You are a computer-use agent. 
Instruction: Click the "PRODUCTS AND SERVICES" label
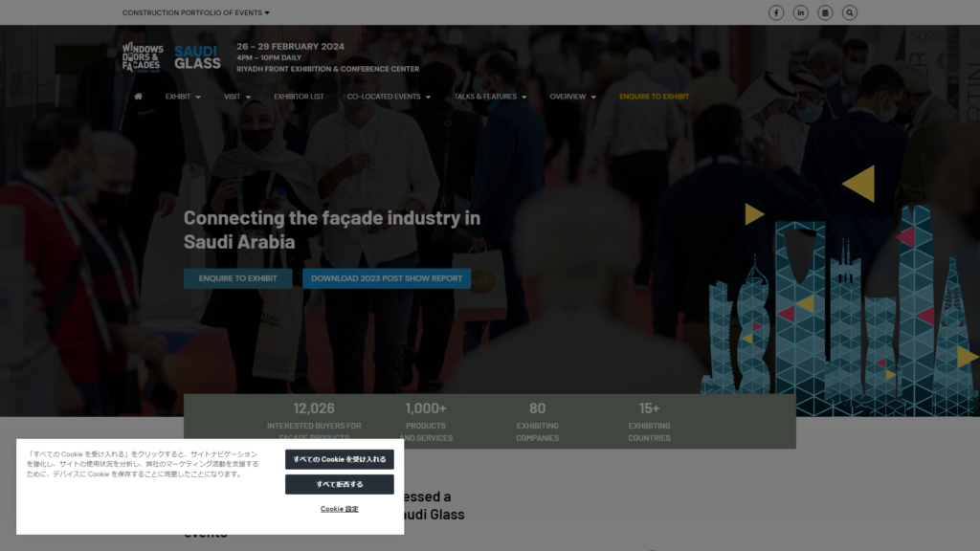[x=426, y=431]
